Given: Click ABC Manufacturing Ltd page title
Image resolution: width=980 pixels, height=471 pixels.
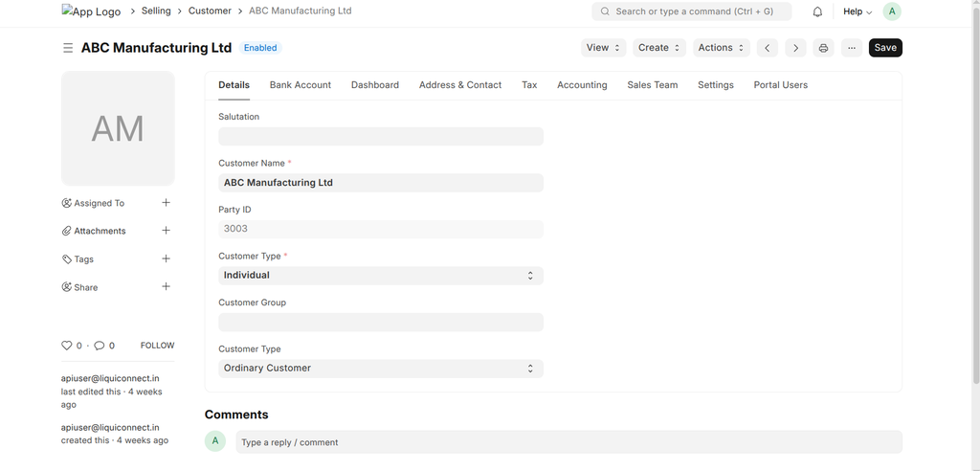Looking at the screenshot, I should [x=156, y=48].
